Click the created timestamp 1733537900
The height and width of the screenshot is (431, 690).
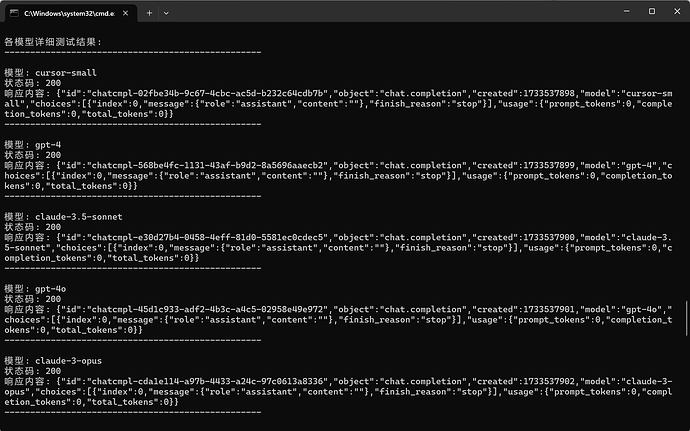coord(549,237)
